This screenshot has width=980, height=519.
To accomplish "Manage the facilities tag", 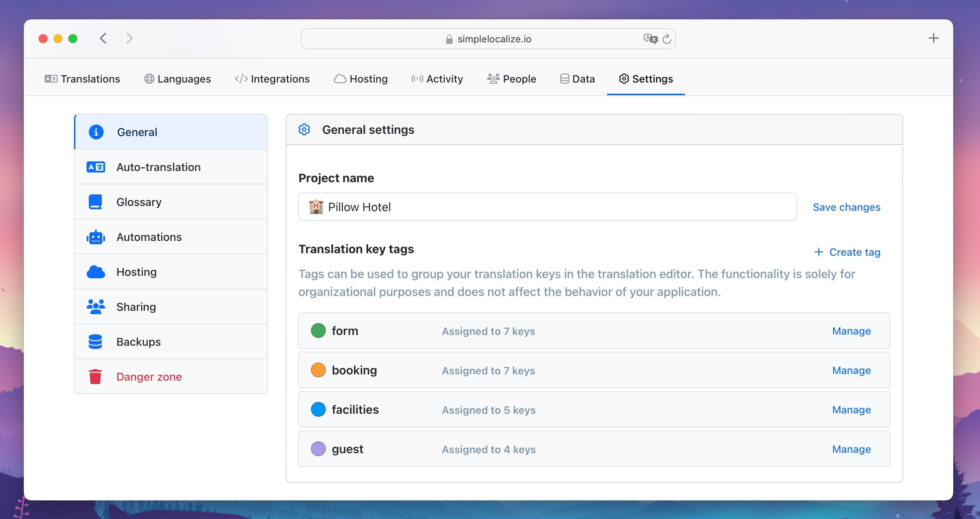I will (851, 410).
